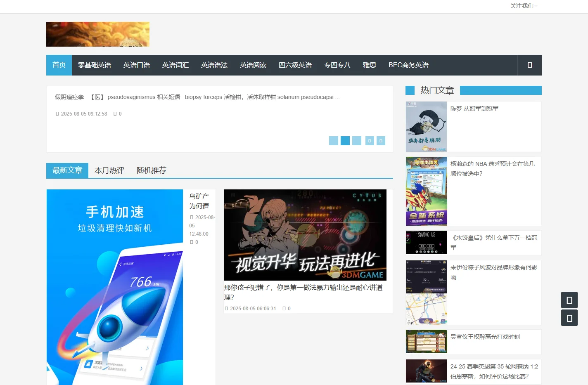Click the upper floating side button
This screenshot has width=588, height=385.
point(569,300)
